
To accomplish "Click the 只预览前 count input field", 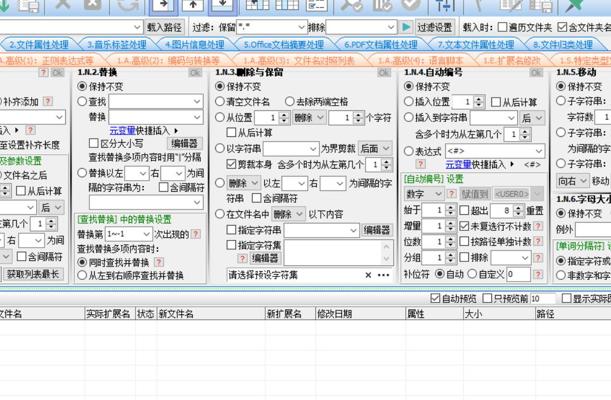I will (x=543, y=298).
